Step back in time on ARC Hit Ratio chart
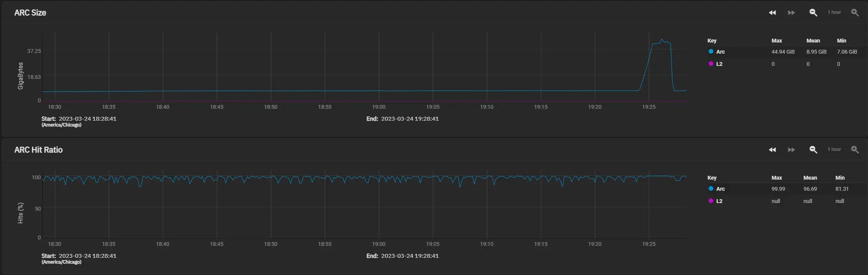 click(x=772, y=150)
